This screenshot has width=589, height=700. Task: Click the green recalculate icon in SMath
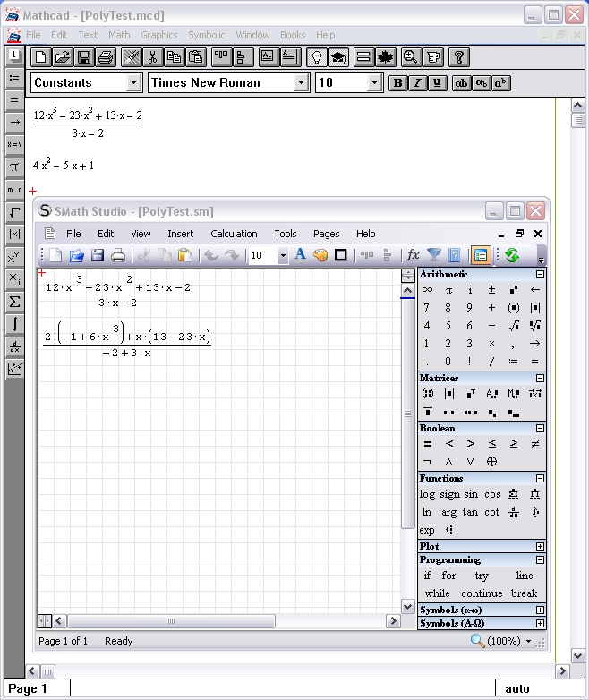pyautogui.click(x=512, y=256)
